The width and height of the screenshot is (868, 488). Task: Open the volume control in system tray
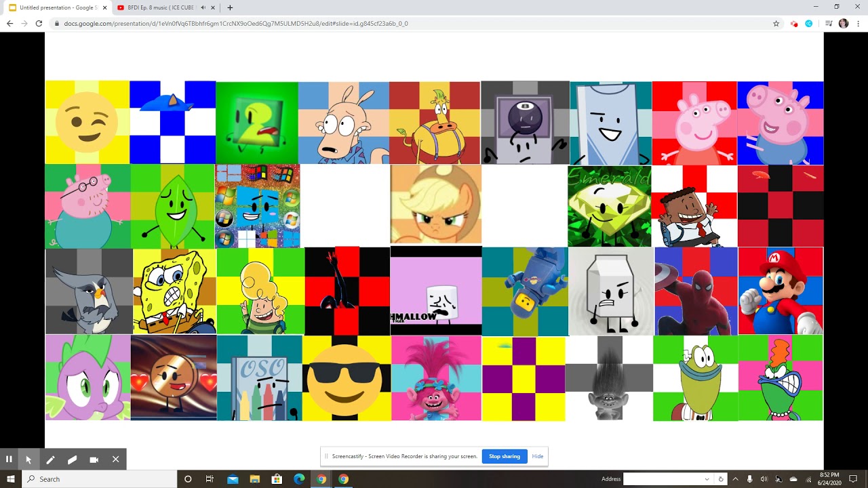click(764, 479)
